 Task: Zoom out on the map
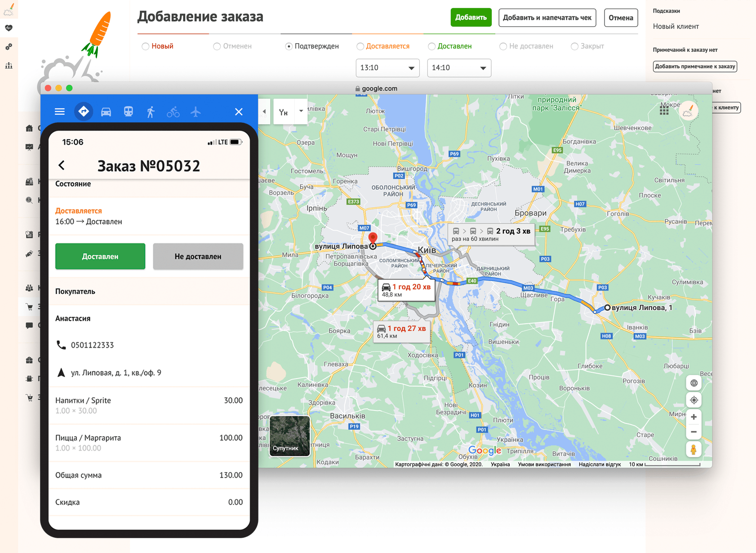(694, 432)
